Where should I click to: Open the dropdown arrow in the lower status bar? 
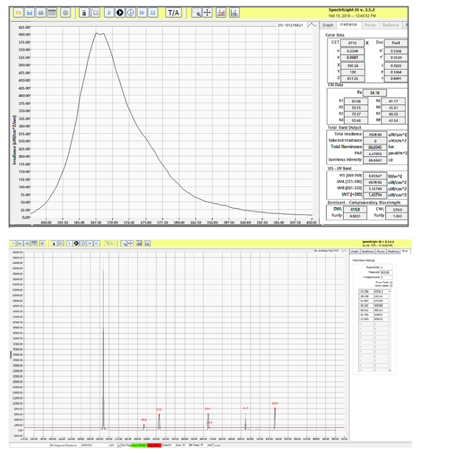119,445
